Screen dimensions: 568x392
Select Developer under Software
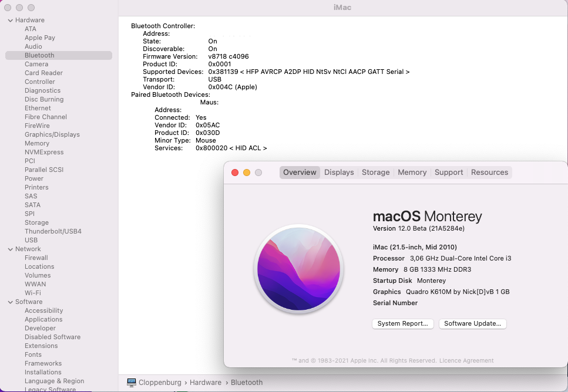(x=40, y=328)
